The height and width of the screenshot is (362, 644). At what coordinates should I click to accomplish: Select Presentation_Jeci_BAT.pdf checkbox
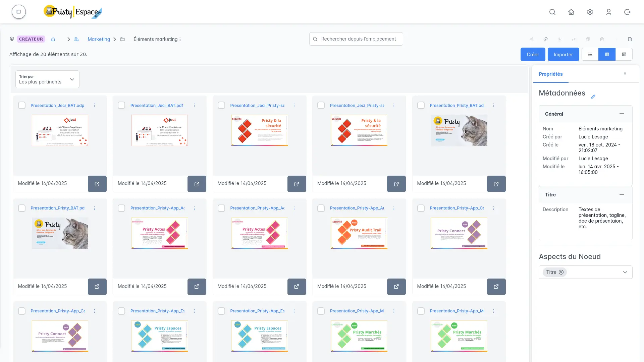(x=121, y=105)
